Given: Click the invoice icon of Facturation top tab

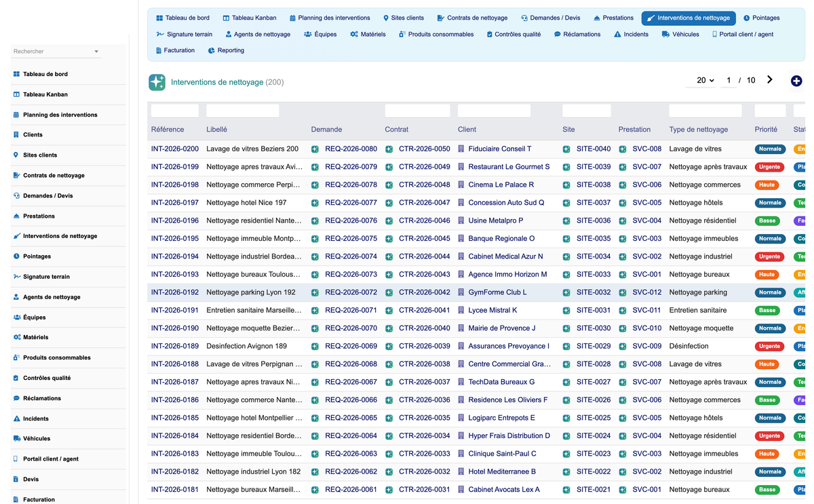Looking at the screenshot, I should tap(159, 50).
